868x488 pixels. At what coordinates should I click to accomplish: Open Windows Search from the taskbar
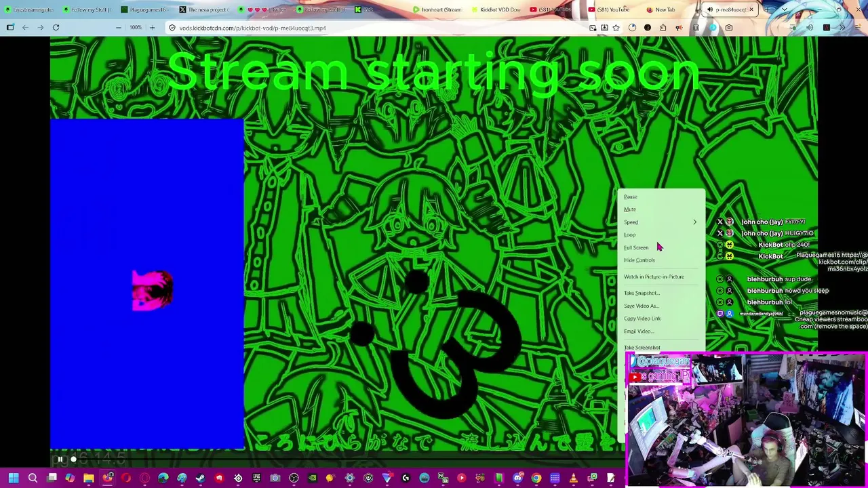pyautogui.click(x=33, y=478)
